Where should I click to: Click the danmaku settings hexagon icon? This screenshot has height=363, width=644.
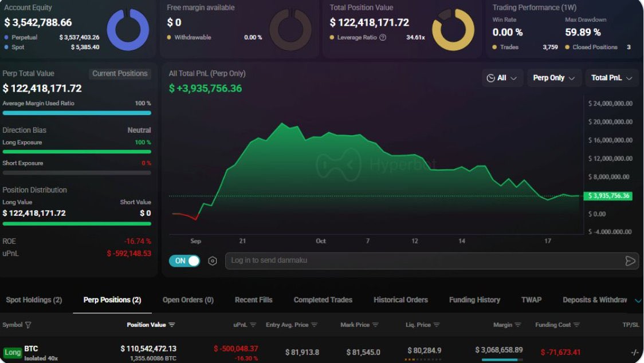(213, 261)
